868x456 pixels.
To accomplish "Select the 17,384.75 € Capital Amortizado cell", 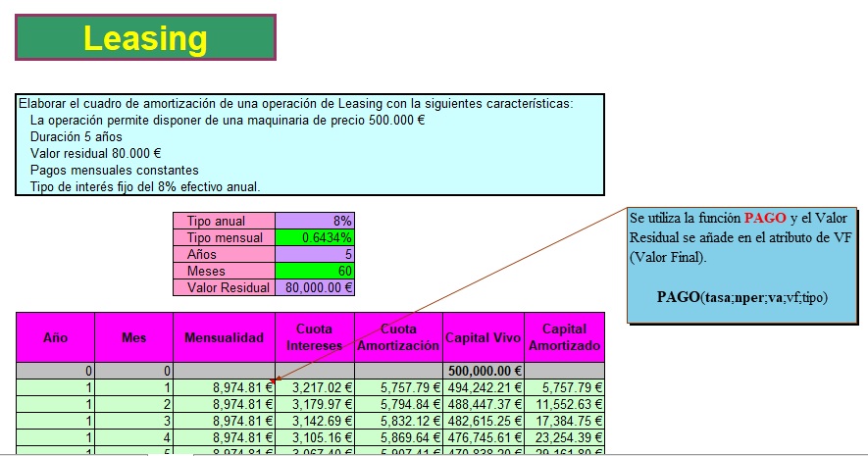I will pos(564,421).
